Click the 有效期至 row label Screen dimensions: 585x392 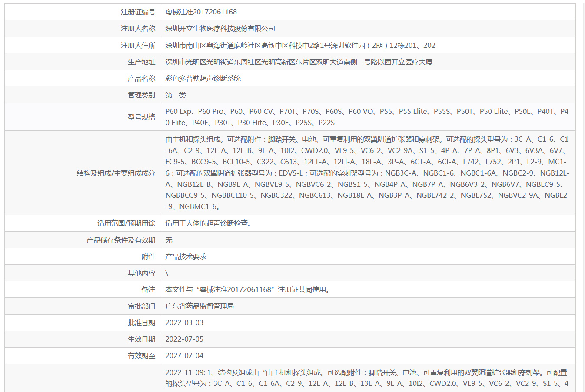point(141,355)
